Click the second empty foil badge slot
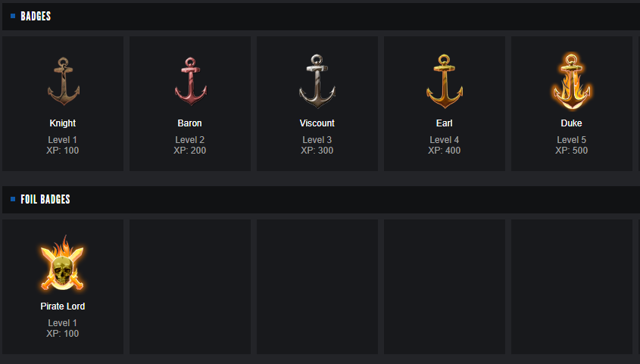Screen dimensions: 640x364 pyautogui.click(x=317, y=286)
